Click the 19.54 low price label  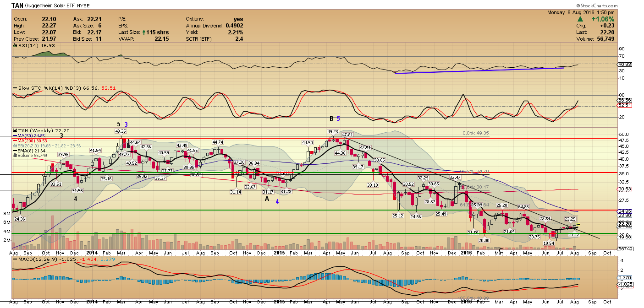coord(549,243)
